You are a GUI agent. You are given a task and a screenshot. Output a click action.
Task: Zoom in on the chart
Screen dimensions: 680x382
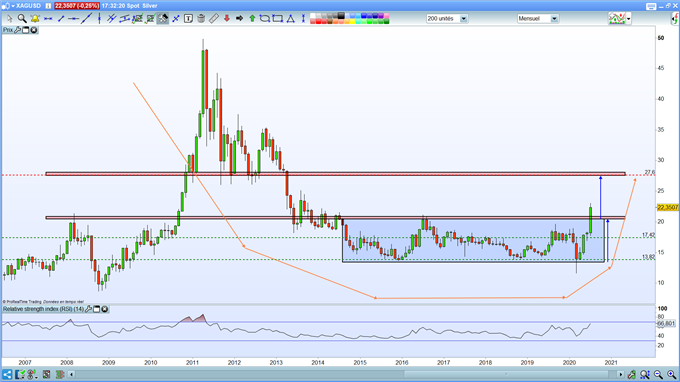pos(671,374)
